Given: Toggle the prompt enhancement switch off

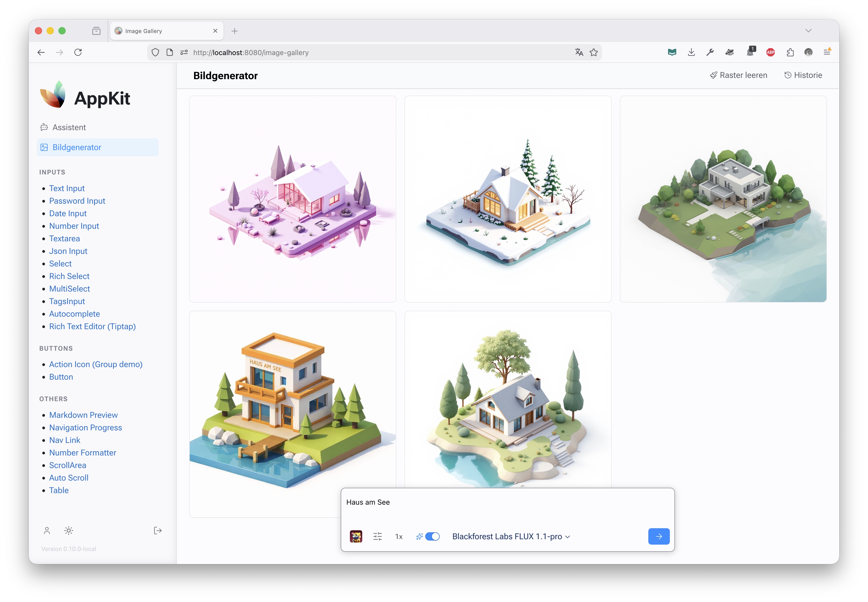Looking at the screenshot, I should (x=432, y=536).
